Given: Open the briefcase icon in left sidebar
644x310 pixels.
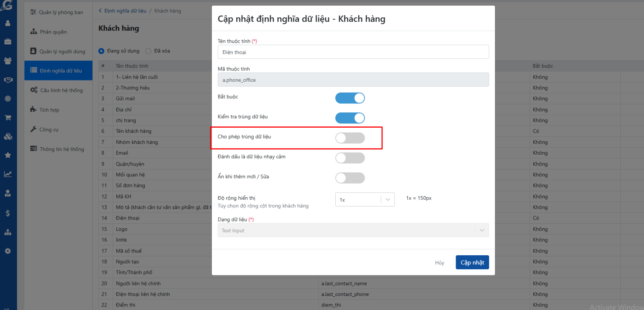Looking at the screenshot, I should [x=8, y=41].
